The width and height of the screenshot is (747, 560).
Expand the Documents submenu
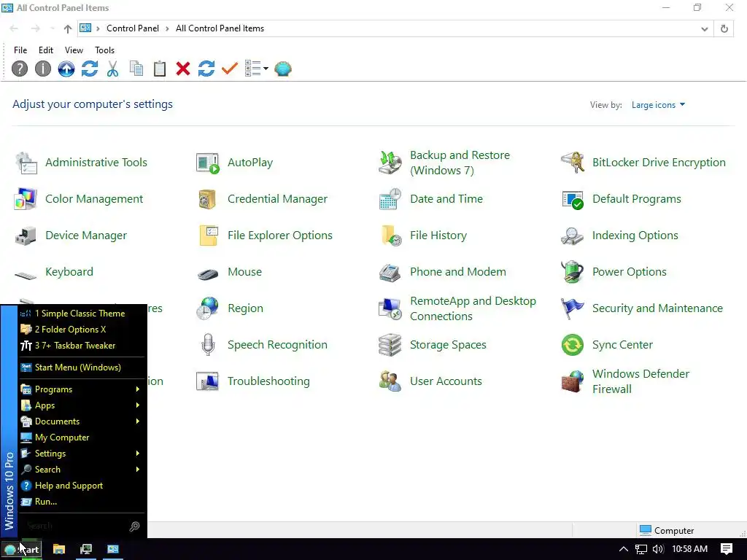[x=82, y=421]
